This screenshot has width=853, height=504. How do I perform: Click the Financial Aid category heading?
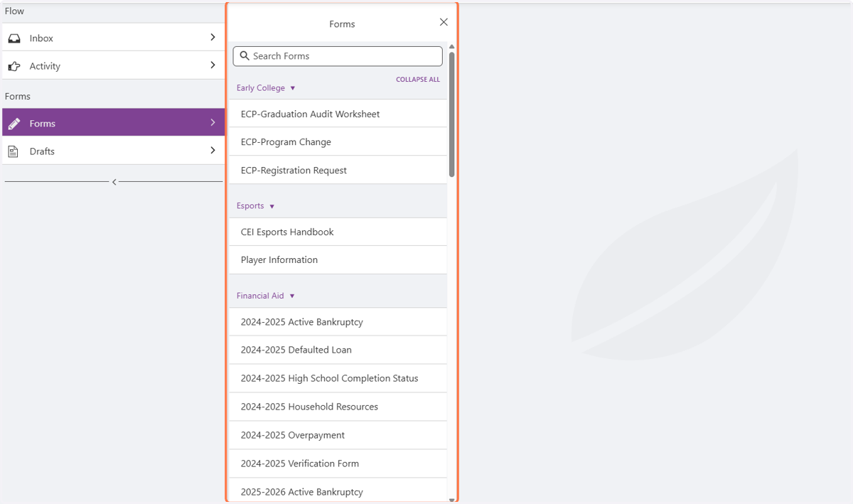[x=260, y=296]
